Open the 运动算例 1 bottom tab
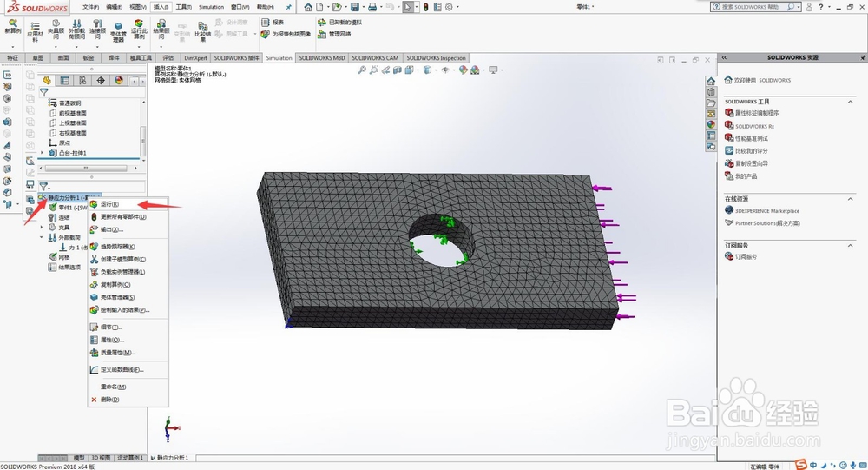Image resolution: width=868 pixels, height=470 pixels. click(130, 458)
